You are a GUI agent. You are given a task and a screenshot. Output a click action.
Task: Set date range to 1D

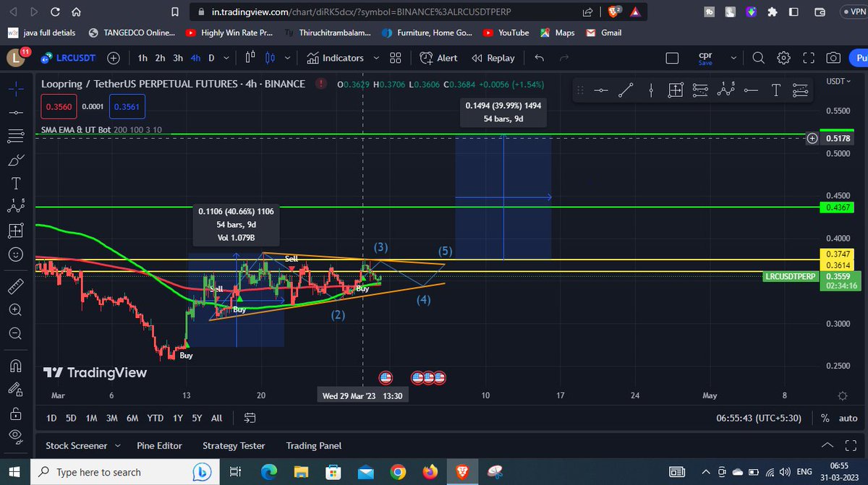[51, 418]
